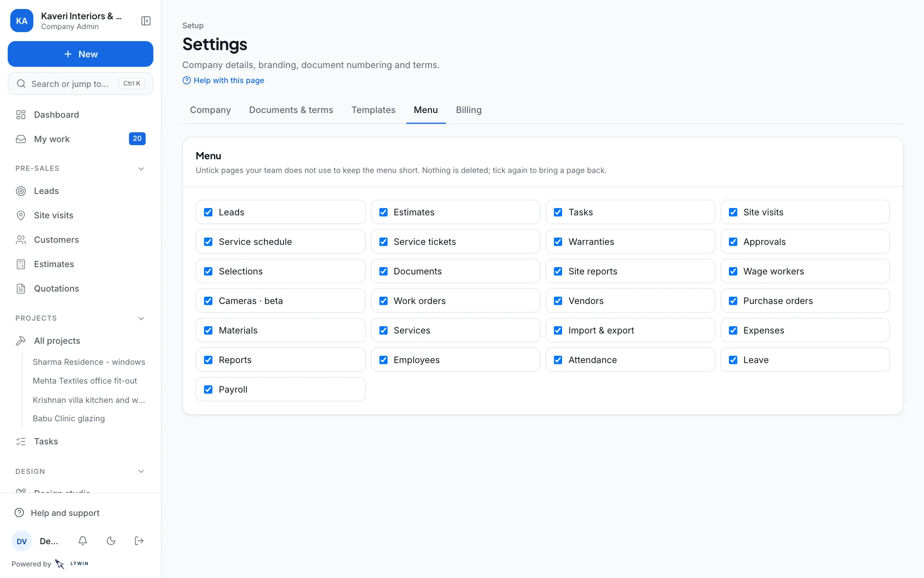The height and width of the screenshot is (578, 924).
Task: Untick the Employees checkbox
Action: click(383, 360)
